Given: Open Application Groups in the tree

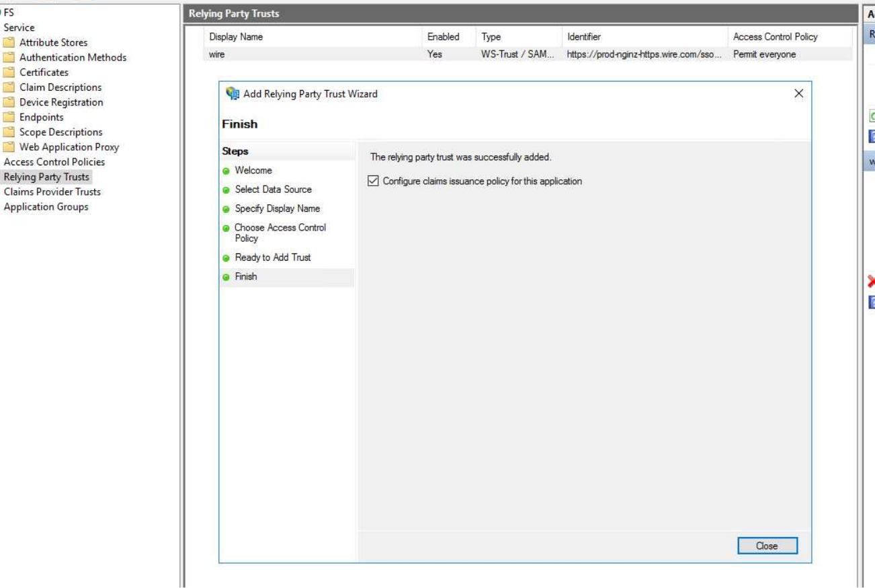Looking at the screenshot, I should (46, 207).
